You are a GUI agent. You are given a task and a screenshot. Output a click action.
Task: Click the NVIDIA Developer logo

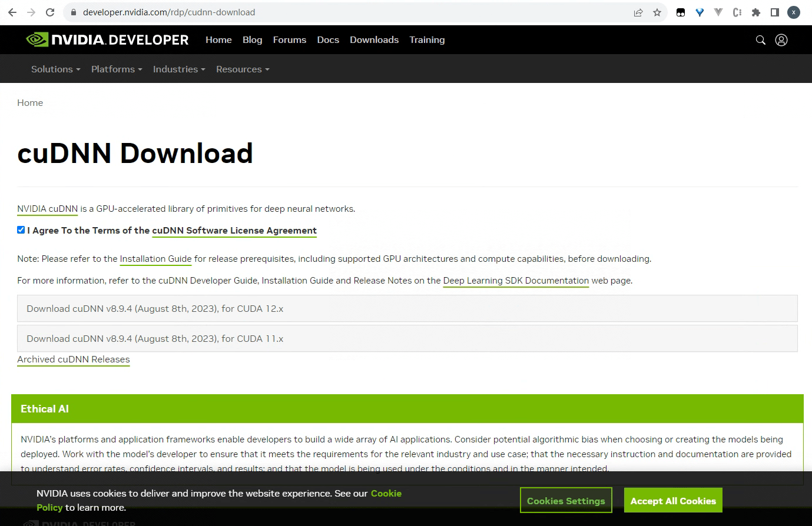pyautogui.click(x=108, y=39)
